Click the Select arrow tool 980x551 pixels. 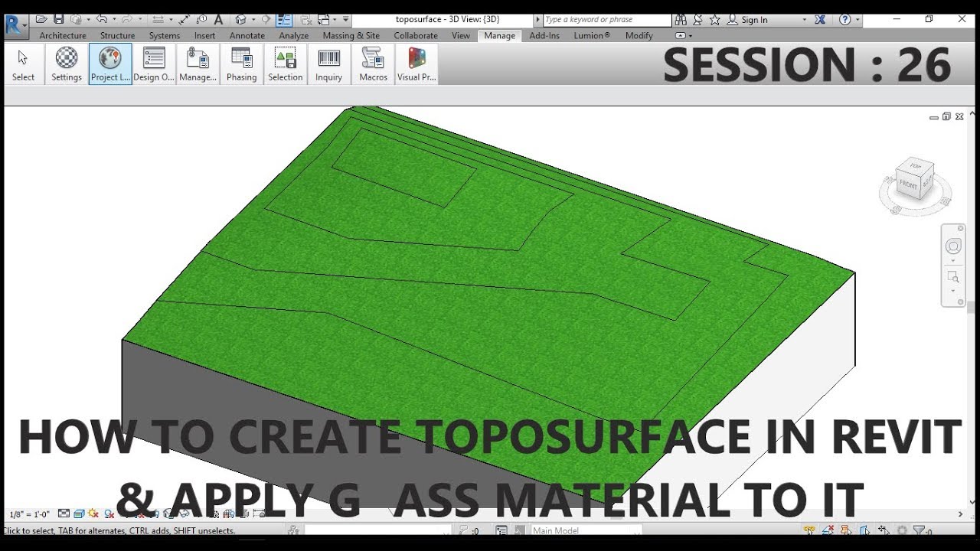click(23, 64)
